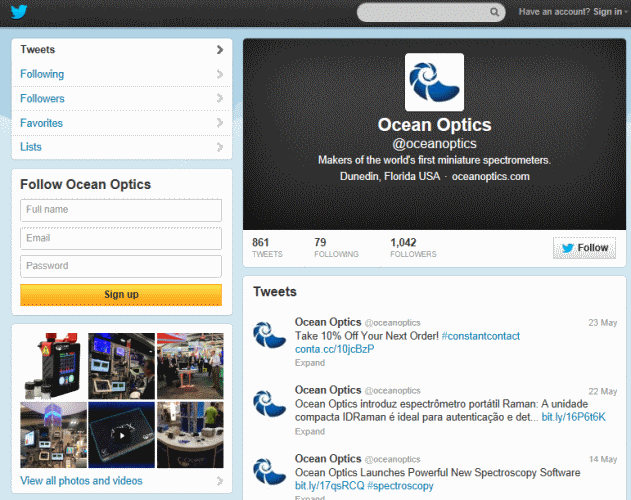
Task: Click the avatar beside the 23 May tweet
Action: pos(270,335)
